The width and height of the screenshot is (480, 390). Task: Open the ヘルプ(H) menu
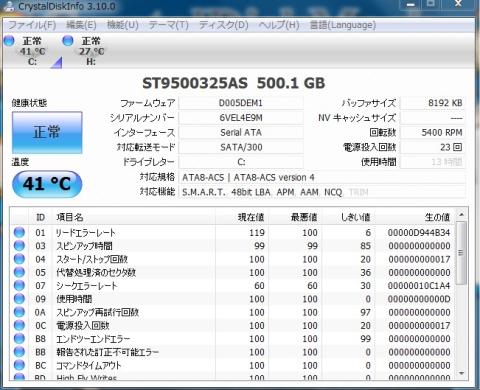279,25
